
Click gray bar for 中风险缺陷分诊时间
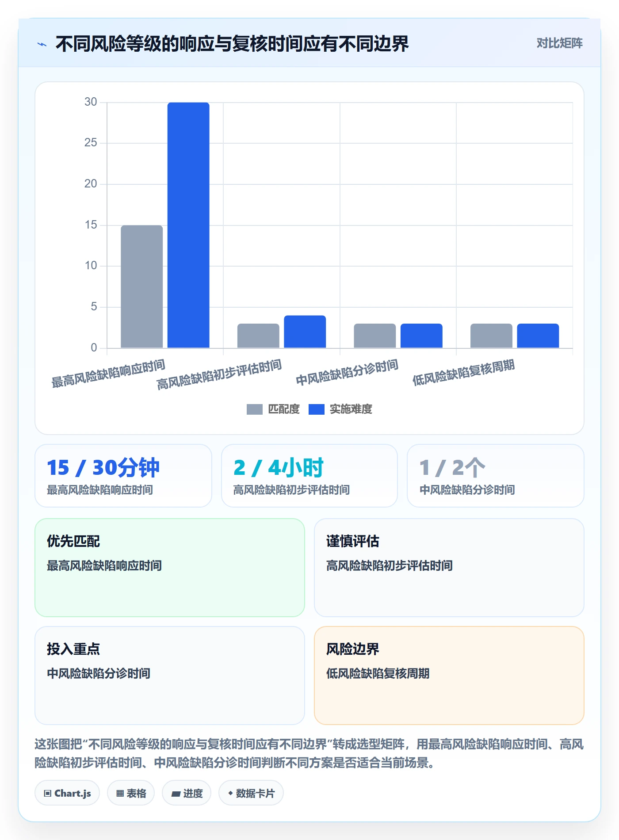pyautogui.click(x=375, y=336)
